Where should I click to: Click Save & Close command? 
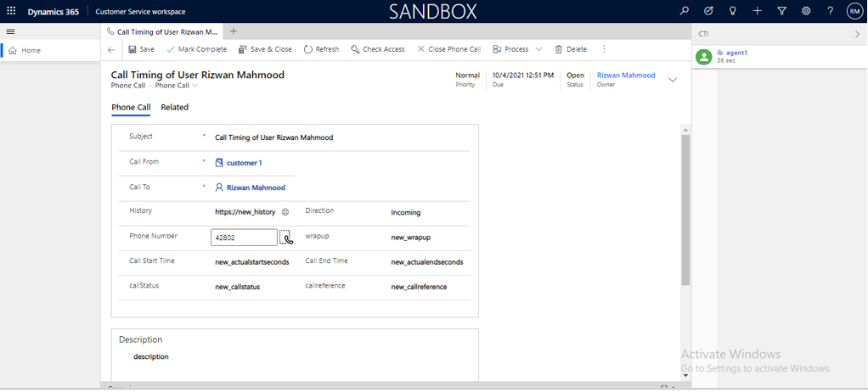(x=265, y=49)
